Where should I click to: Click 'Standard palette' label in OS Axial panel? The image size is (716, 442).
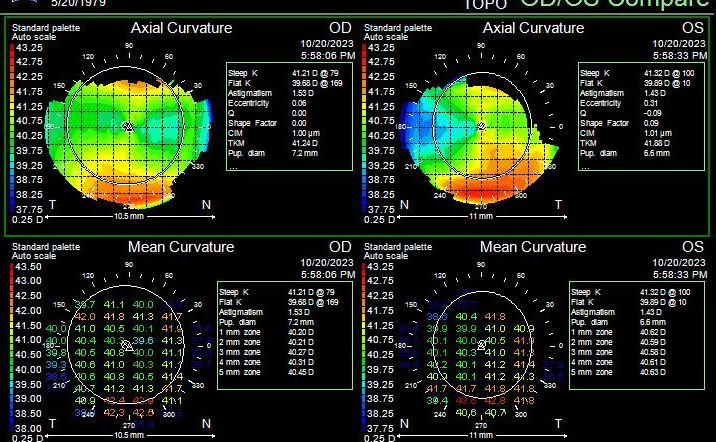pyautogui.click(x=398, y=28)
